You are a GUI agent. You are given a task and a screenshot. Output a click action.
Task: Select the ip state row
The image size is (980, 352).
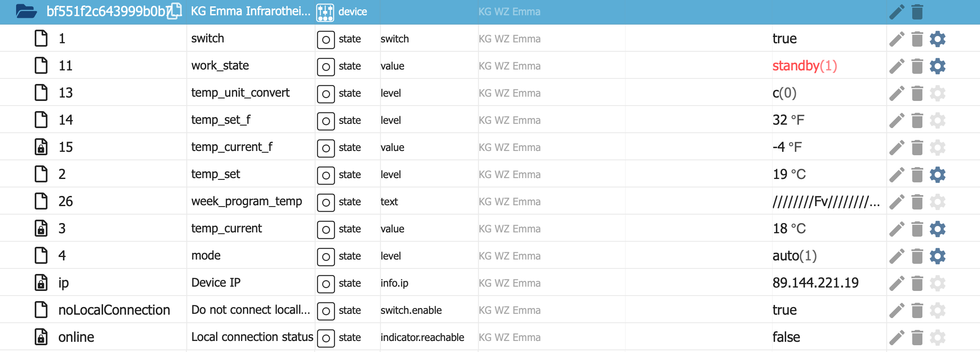pyautogui.click(x=64, y=283)
